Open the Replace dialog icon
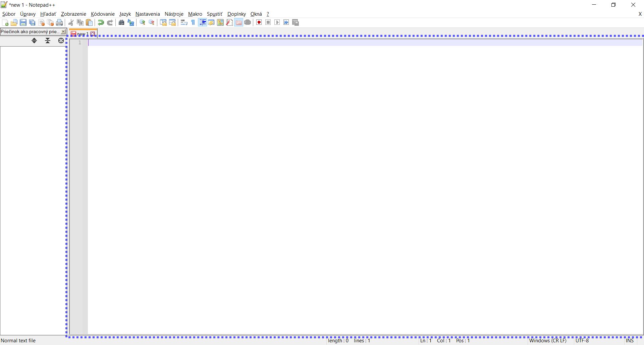This screenshot has height=345, width=644. (131, 22)
